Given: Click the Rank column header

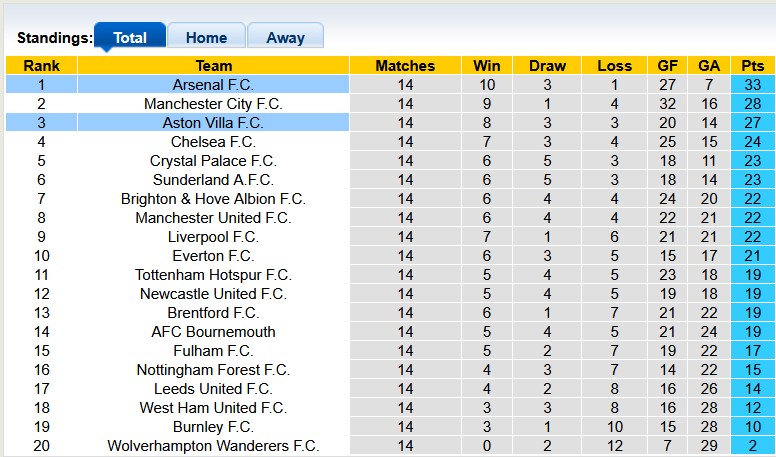Looking at the screenshot, I should (41, 66).
